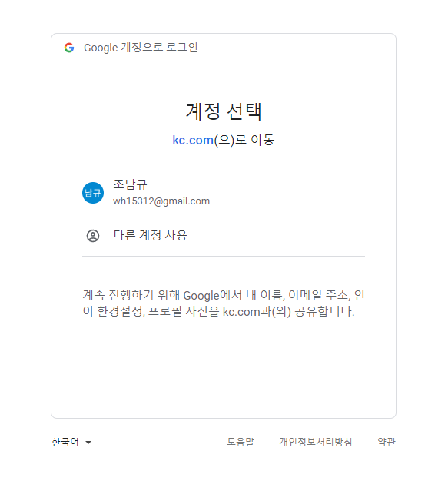This screenshot has width=448, height=494.
Task: Open the 한국어 language dropdown
Action: click(x=71, y=442)
